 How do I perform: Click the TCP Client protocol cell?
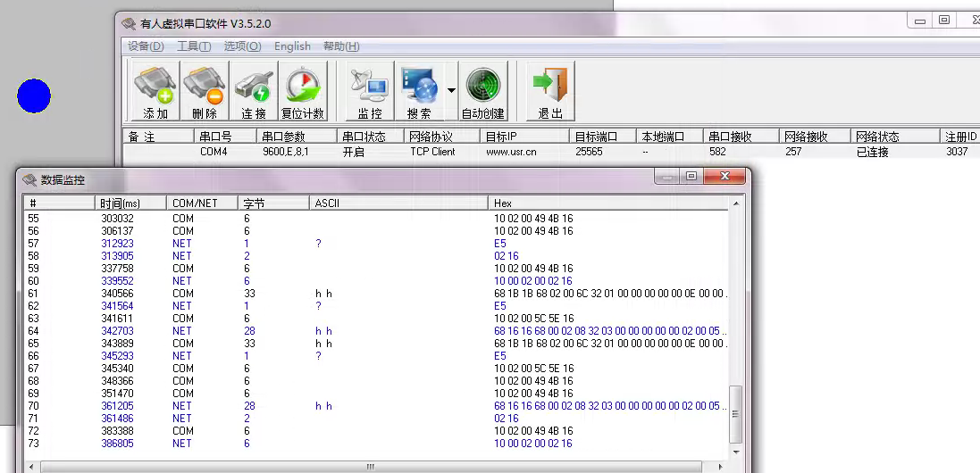coord(432,152)
